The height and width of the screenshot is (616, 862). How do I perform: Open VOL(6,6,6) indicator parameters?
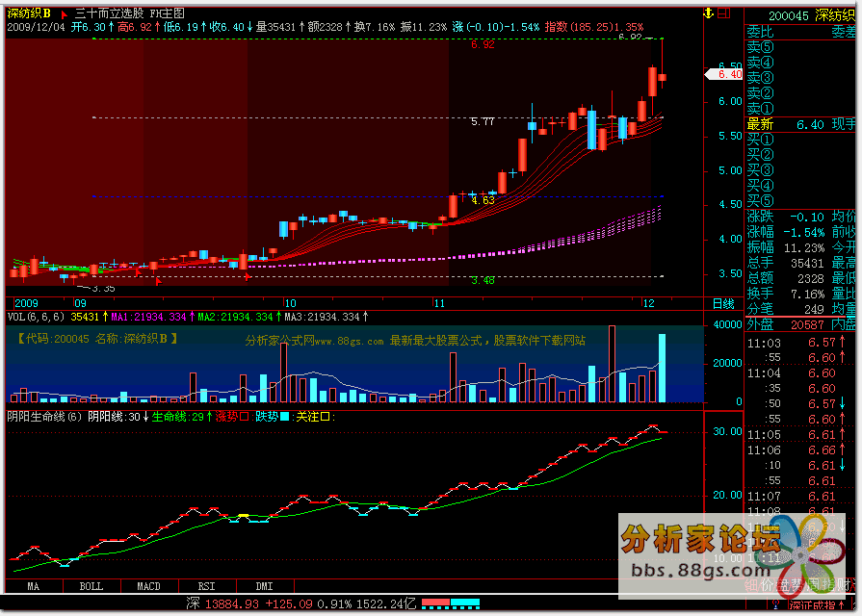pos(37,317)
